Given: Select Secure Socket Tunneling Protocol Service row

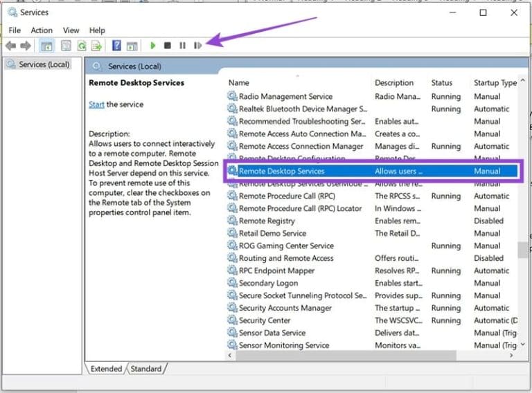Looking at the screenshot, I should click(x=372, y=295).
